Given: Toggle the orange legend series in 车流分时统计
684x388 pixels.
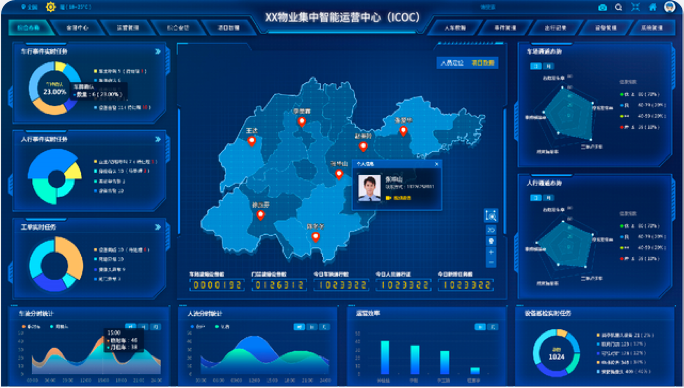Looking at the screenshot, I should point(30,326).
